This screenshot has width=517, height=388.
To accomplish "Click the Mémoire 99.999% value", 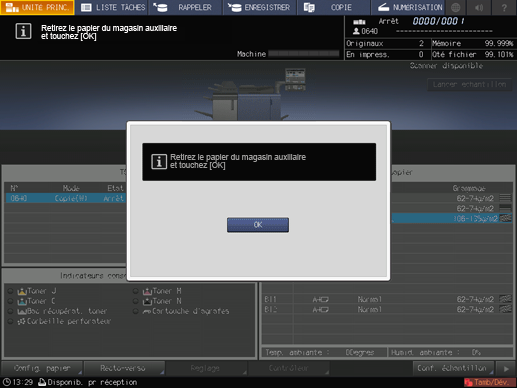I will [499, 43].
